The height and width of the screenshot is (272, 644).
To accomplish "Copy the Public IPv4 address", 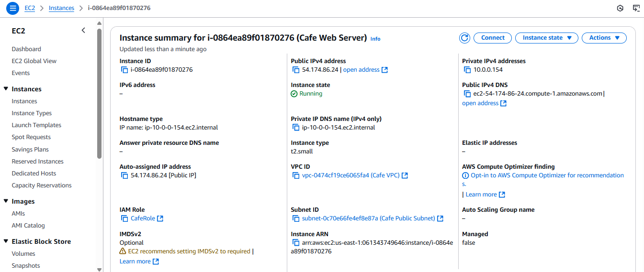I will [296, 70].
